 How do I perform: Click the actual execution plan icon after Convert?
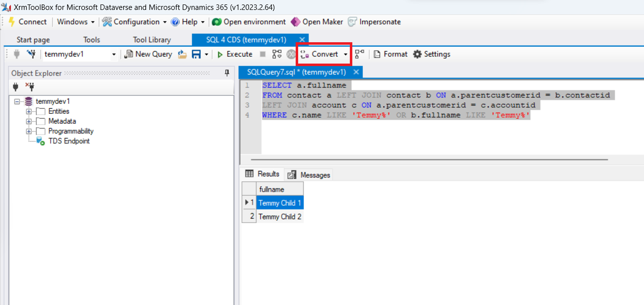point(359,54)
